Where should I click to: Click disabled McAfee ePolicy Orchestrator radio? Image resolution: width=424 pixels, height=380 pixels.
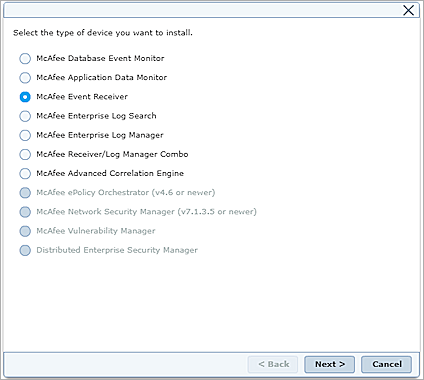[25, 193]
